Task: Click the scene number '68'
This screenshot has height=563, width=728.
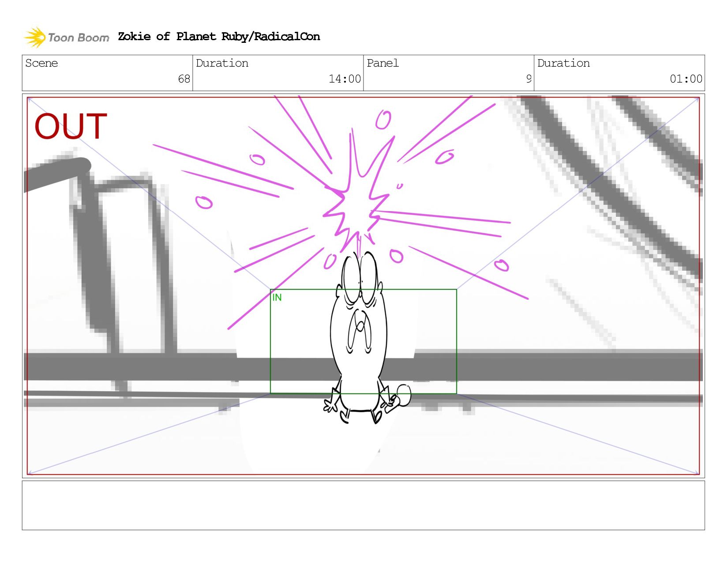Action: tap(184, 79)
